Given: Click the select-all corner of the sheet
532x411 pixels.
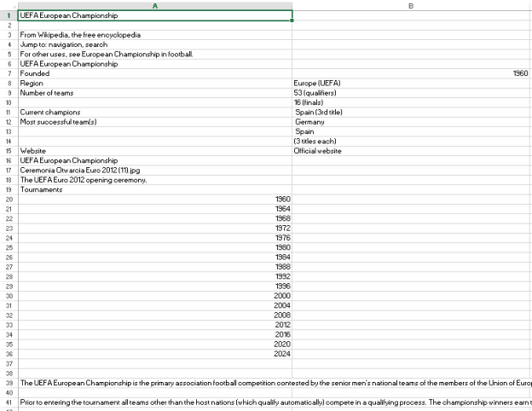Looking at the screenshot, I should point(8,5).
